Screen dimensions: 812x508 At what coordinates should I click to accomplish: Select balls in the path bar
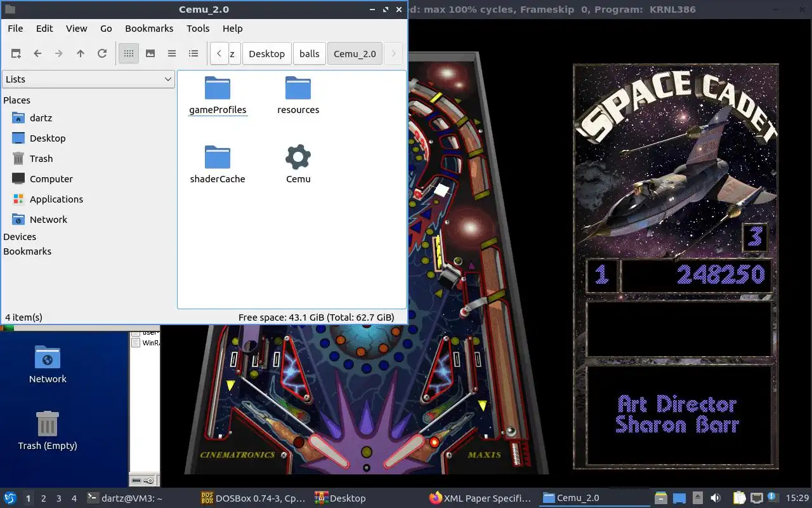[310, 54]
